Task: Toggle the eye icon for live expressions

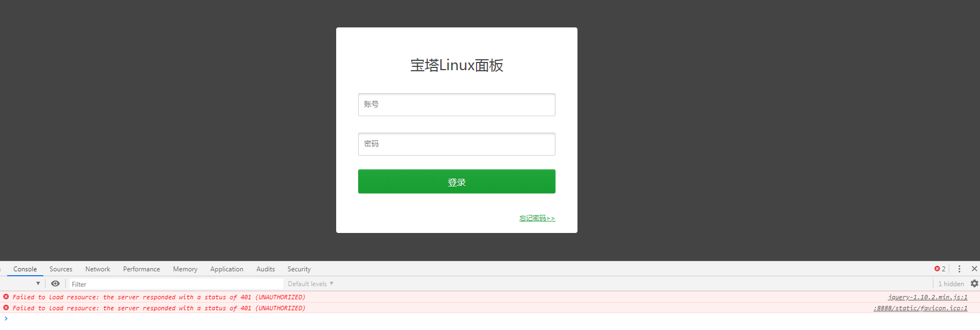Action: tap(55, 283)
